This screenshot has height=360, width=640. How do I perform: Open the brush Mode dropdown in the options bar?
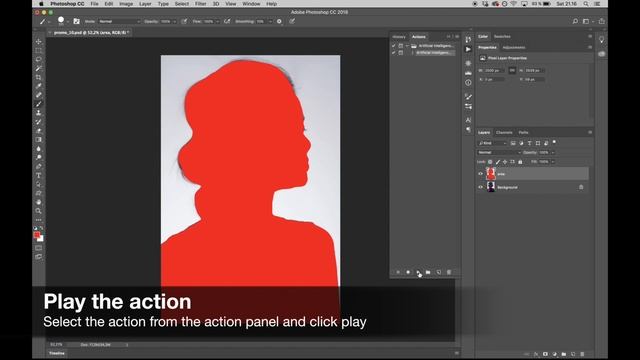pos(120,21)
